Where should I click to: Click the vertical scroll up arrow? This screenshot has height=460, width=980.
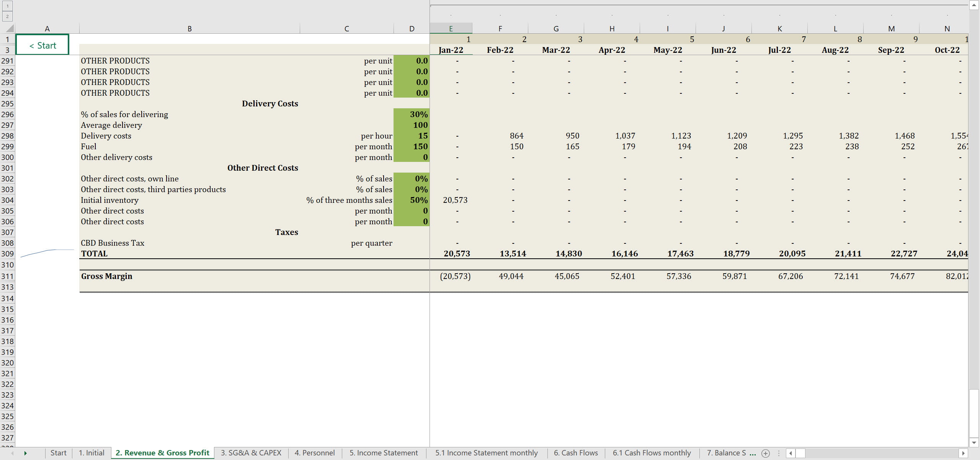[x=974, y=5]
